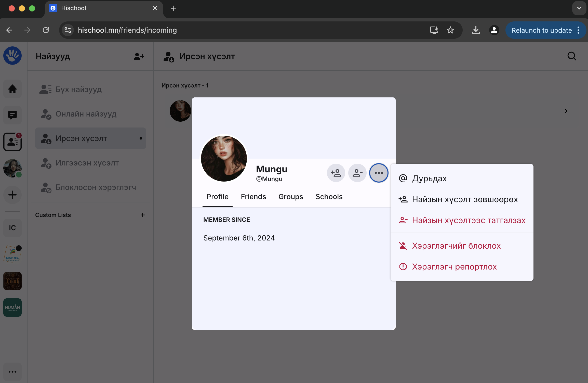Open the HUMAN school server icon
The image size is (588, 383).
[x=12, y=308]
